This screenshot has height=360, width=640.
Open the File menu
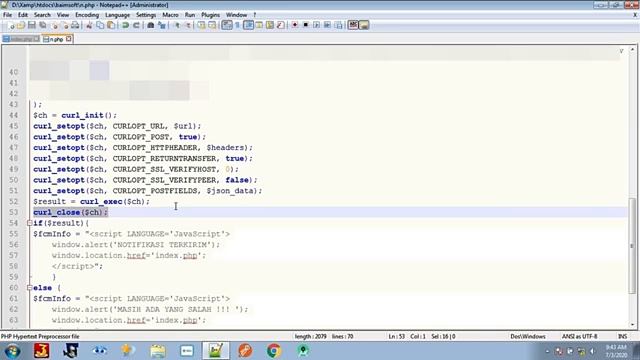pyautogui.click(x=7, y=15)
